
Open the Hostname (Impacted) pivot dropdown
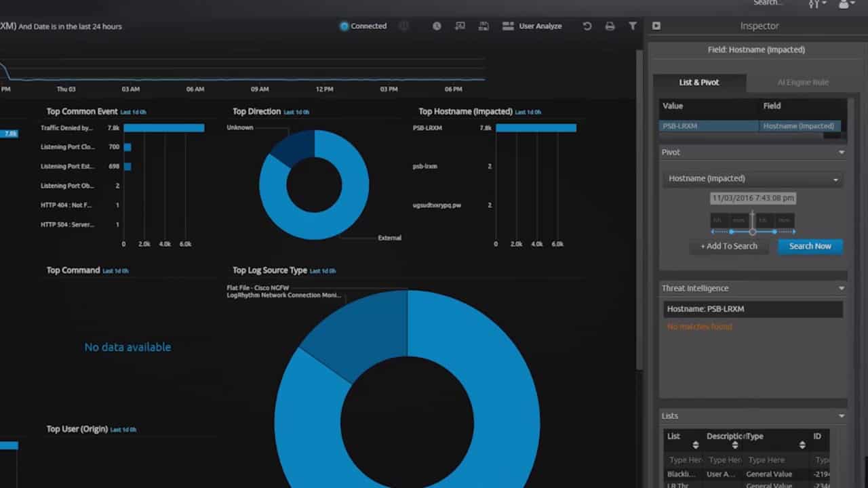[x=752, y=179]
